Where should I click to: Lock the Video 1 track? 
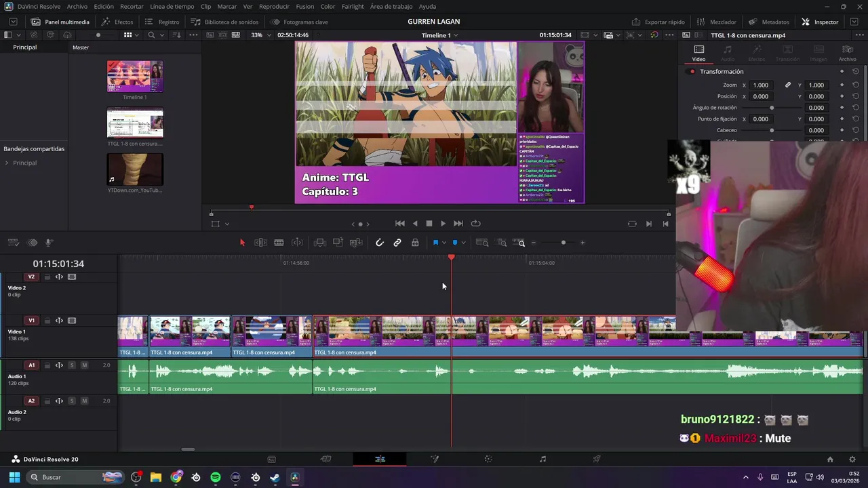47,321
